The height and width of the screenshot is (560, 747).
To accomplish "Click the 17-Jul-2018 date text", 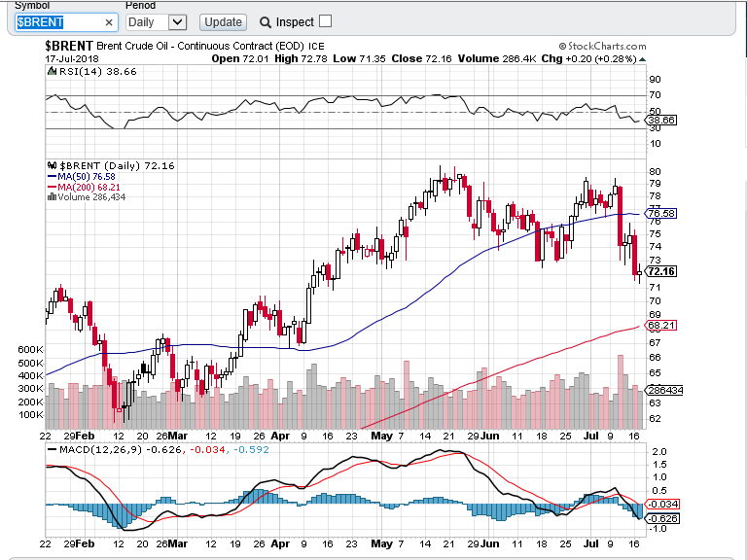I will [x=72, y=59].
